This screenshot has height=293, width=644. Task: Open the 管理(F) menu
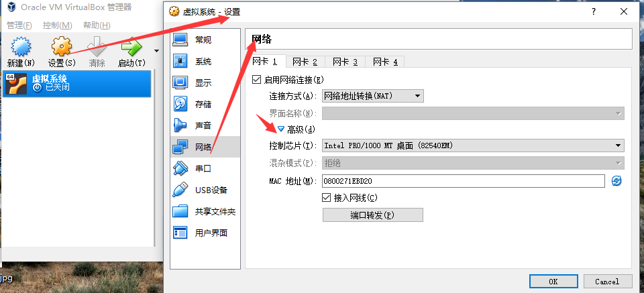point(19,25)
